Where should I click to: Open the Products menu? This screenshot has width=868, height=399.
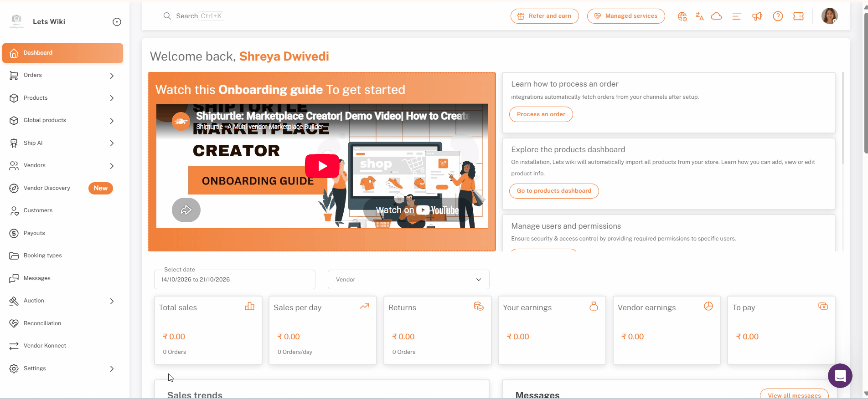coord(62,98)
